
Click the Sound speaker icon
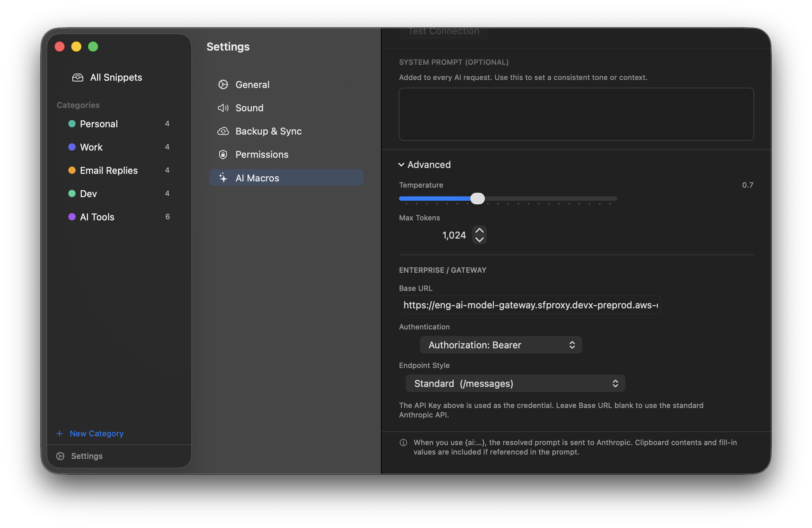pos(223,108)
